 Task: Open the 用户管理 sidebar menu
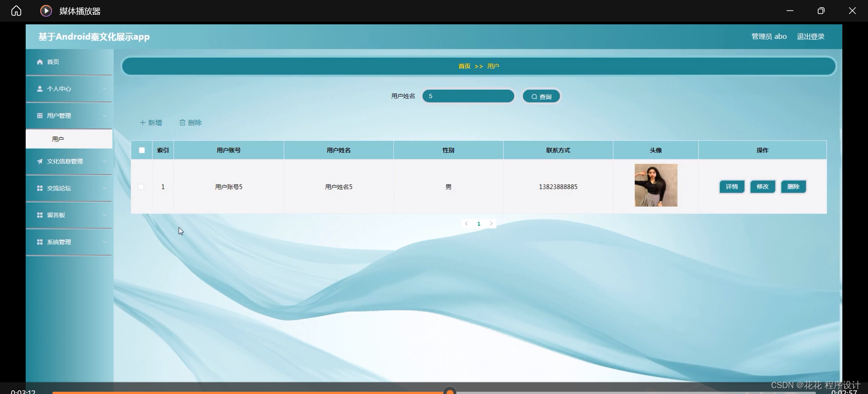(x=69, y=116)
